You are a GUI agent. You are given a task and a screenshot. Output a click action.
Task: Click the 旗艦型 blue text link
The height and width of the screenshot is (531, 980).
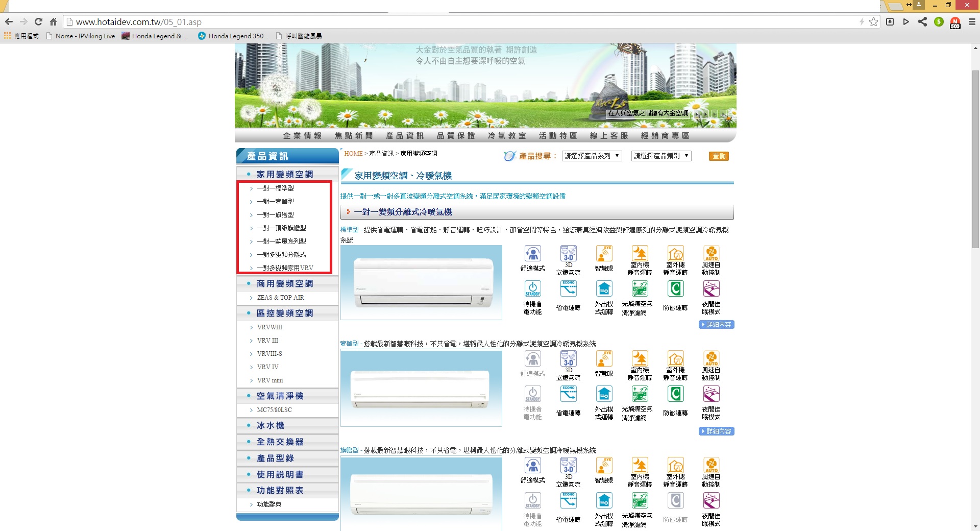coord(350,450)
